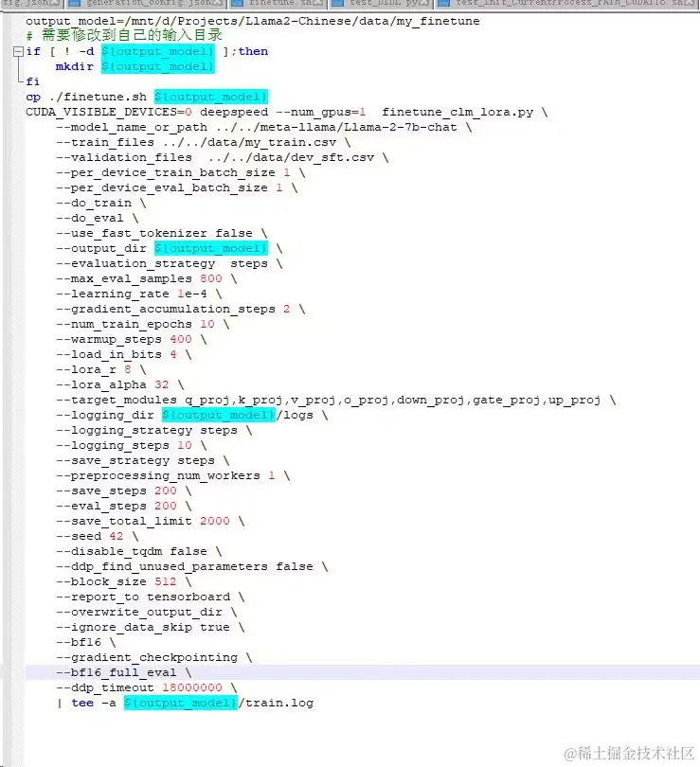700x767 pixels.
Task: Click '--disable_tqdm' argument
Action: point(109,552)
